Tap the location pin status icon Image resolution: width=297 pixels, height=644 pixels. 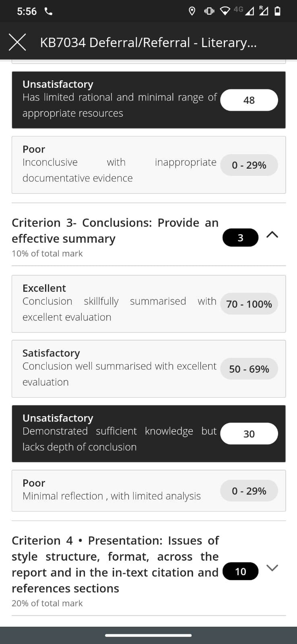(x=192, y=11)
